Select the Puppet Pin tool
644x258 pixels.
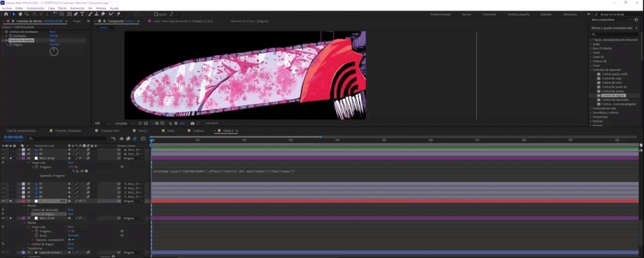[x=118, y=14]
